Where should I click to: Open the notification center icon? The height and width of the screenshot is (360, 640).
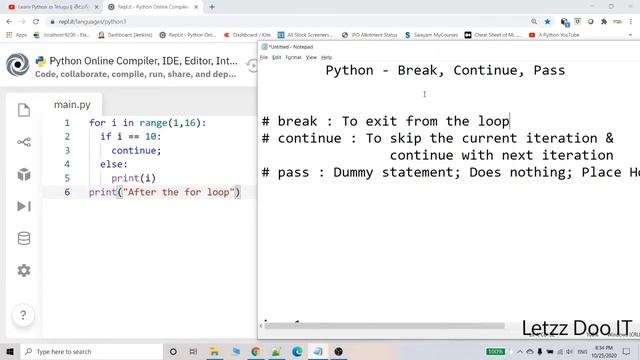pyautogui.click(x=627, y=351)
